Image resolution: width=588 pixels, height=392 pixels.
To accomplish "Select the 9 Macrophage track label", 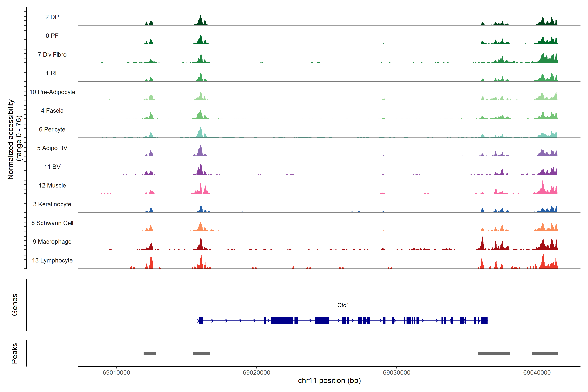I will coord(52,242).
